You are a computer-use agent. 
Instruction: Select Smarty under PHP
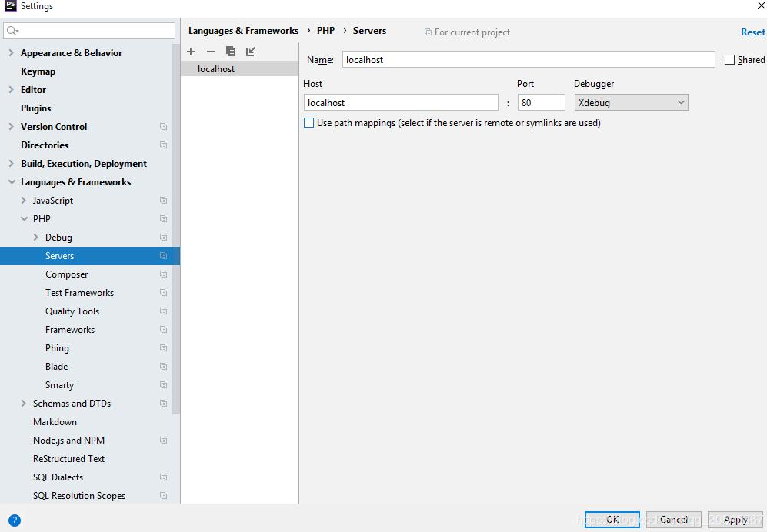point(60,385)
